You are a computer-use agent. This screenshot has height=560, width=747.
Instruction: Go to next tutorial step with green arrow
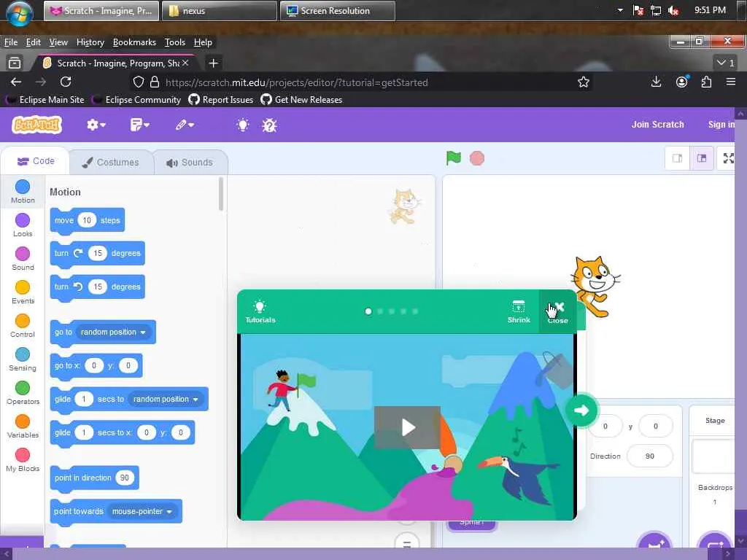(581, 410)
